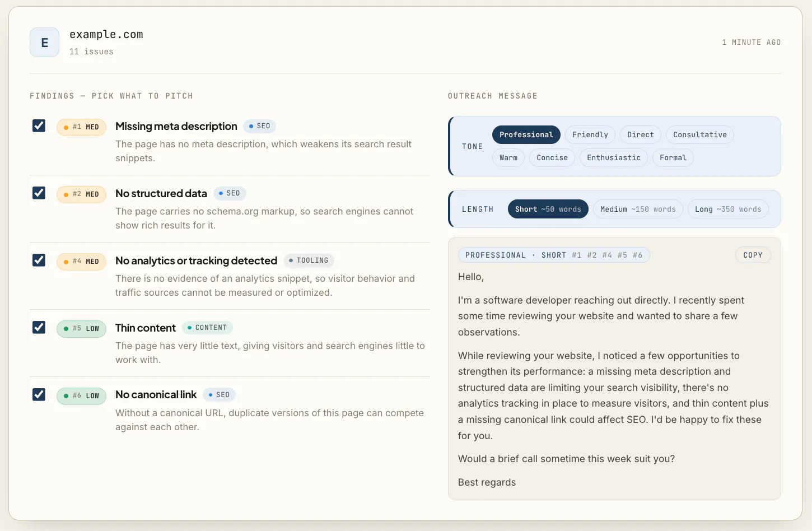The width and height of the screenshot is (812, 531).
Task: Click the #1 MED severity badge
Action: pos(82,127)
